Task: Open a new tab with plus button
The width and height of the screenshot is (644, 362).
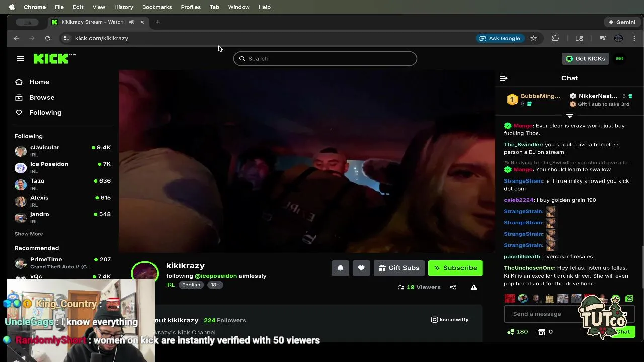Action: (x=158, y=22)
